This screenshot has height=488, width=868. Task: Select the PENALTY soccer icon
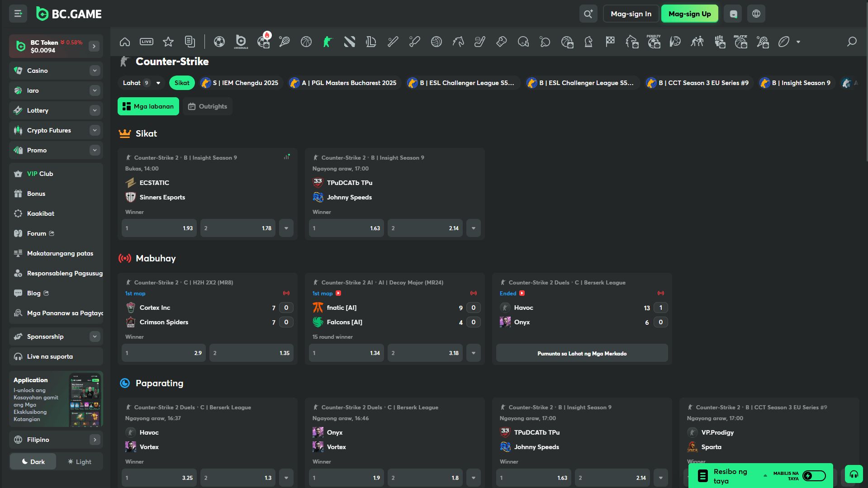point(654,42)
